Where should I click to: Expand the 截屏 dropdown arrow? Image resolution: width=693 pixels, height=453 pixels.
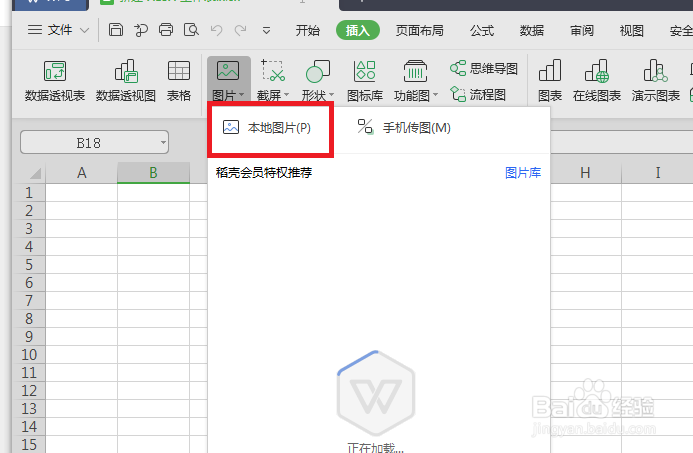(286, 95)
